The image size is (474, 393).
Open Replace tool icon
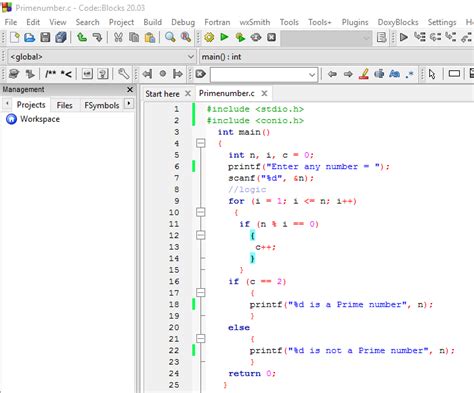click(186, 37)
